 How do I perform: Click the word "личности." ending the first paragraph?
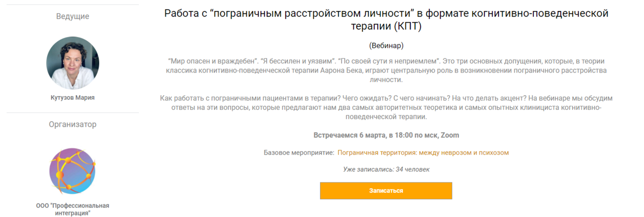point(386,80)
